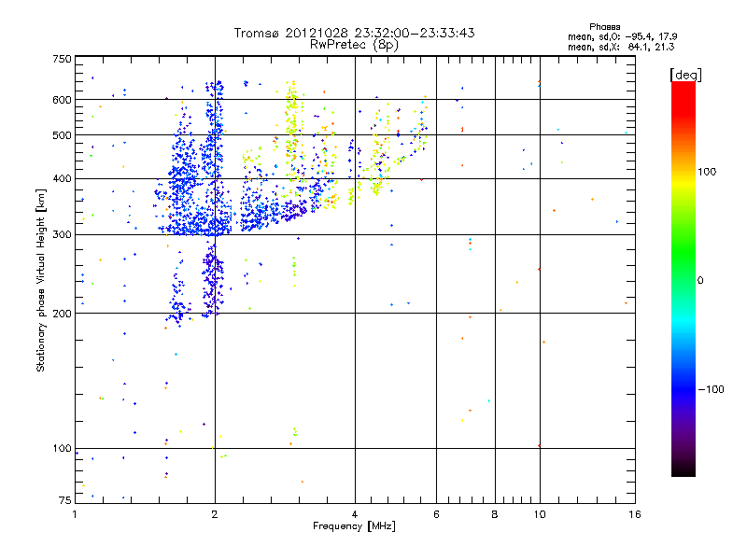The height and width of the screenshot is (560, 747).
Task: Click x-axis tick label '10'
Action: click(540, 514)
